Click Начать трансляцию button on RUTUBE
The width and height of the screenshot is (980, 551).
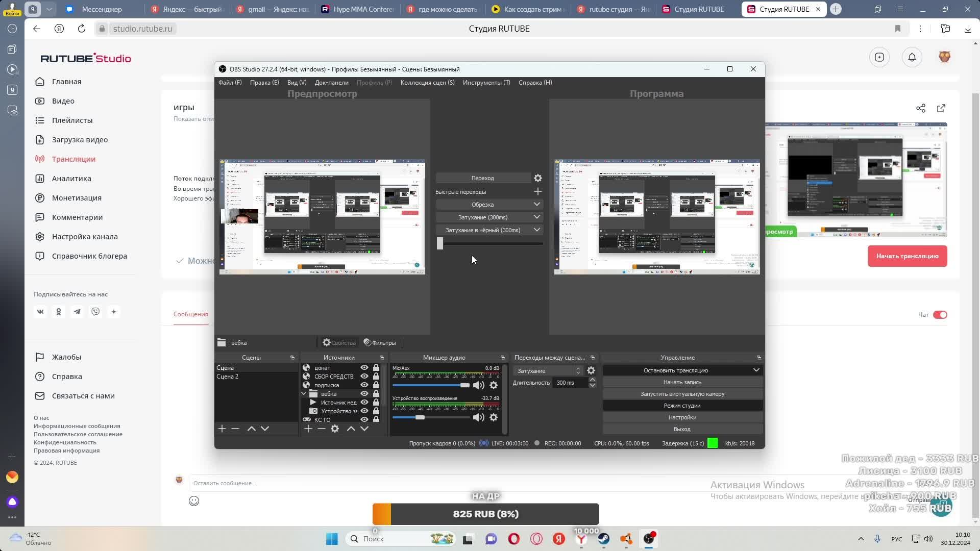[x=908, y=256]
